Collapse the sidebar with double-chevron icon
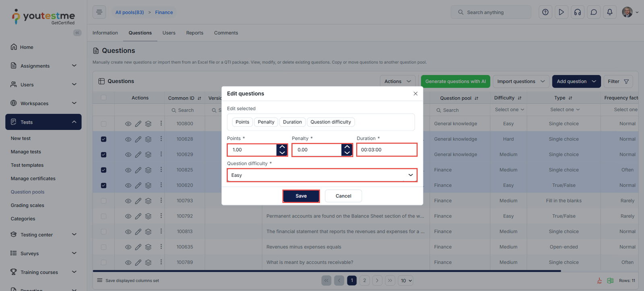This screenshot has width=644, height=291. [77, 33]
